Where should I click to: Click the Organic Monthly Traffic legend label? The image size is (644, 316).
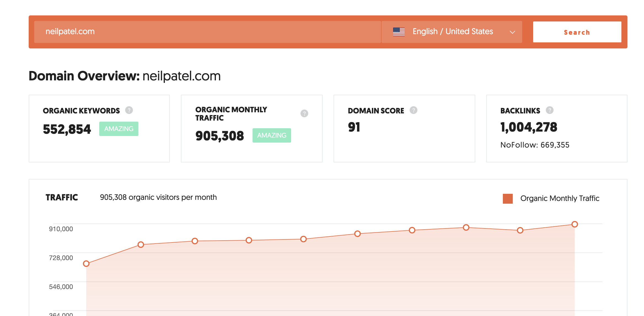pos(560,198)
